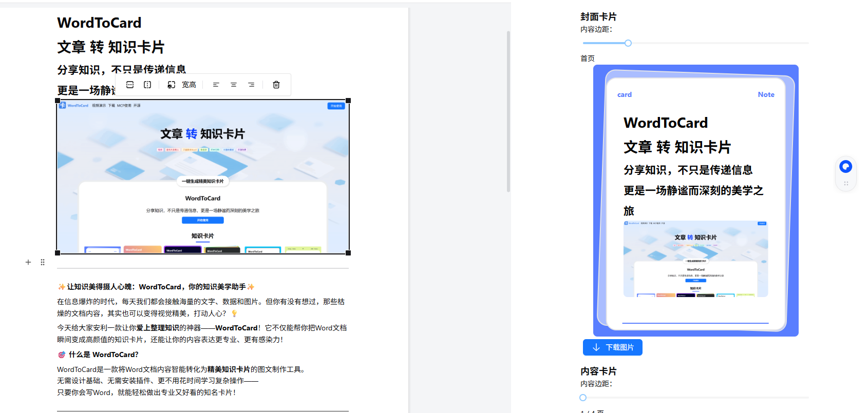868x413 pixels.
Task: Select the embedded WordToCard screenshot image
Action: [203, 176]
